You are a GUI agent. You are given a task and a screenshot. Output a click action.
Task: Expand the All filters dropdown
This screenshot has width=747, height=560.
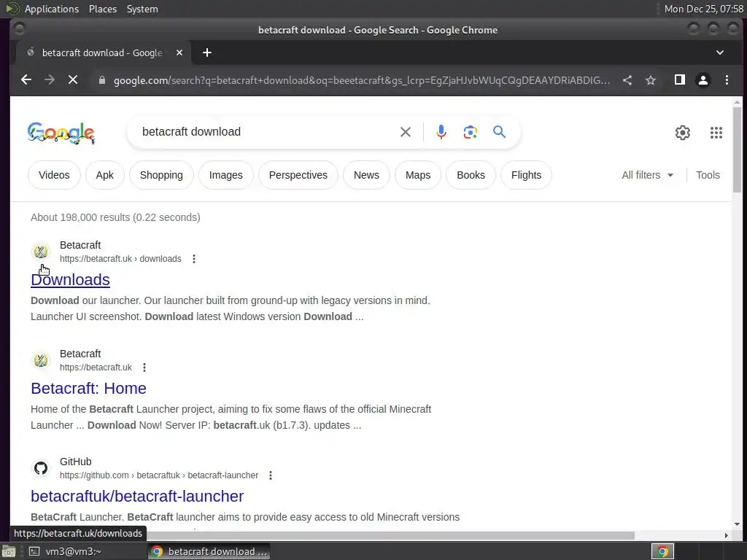pyautogui.click(x=648, y=175)
